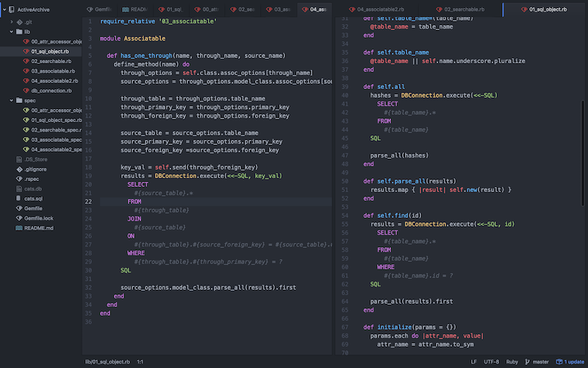Collapse the lib folder in tree
Screen dimensions: 588x368
[x=11, y=32]
